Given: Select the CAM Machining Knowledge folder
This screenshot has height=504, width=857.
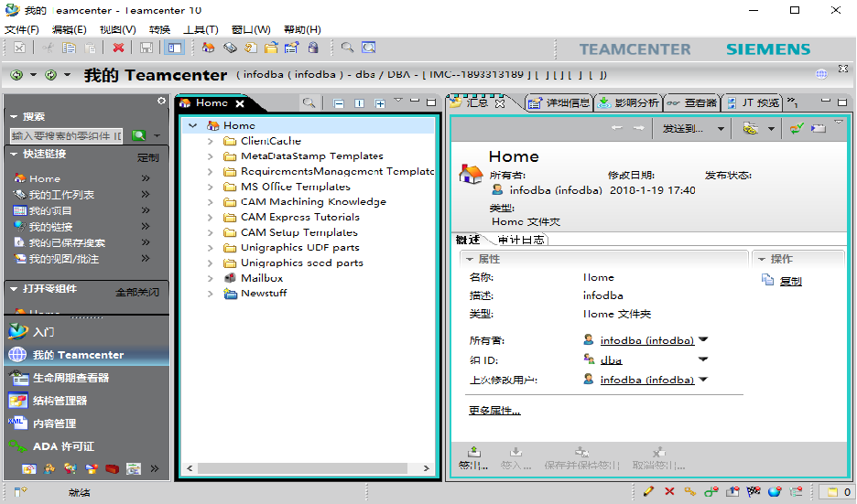Looking at the screenshot, I should pos(313,202).
